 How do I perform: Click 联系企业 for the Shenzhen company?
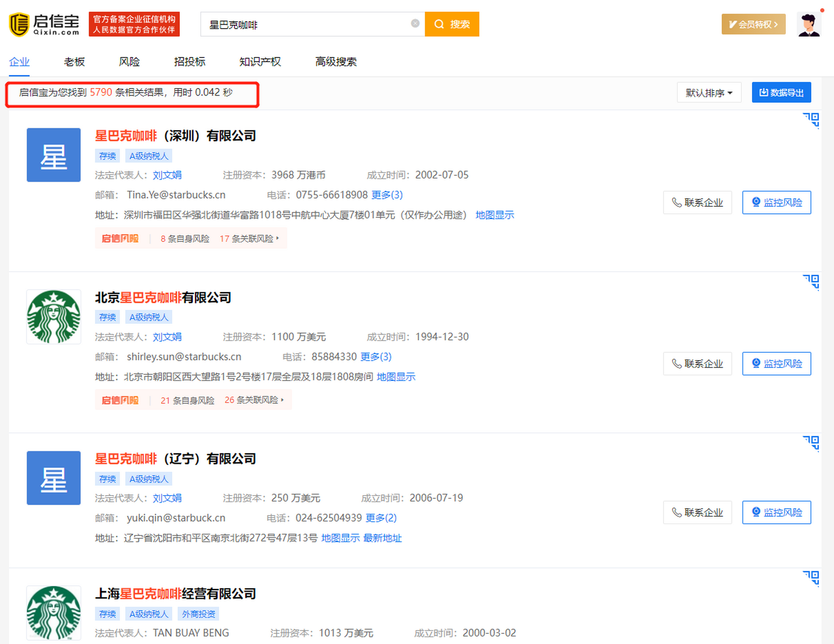697,202
